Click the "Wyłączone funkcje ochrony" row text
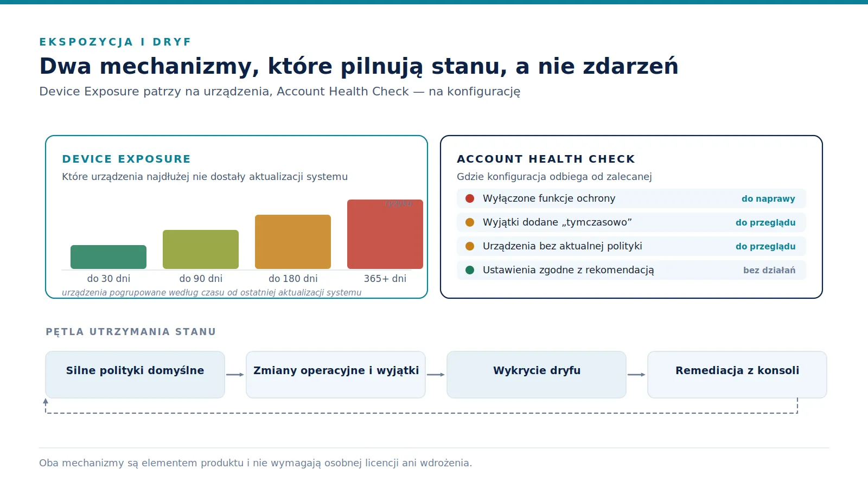868x488 pixels. pyautogui.click(x=549, y=198)
